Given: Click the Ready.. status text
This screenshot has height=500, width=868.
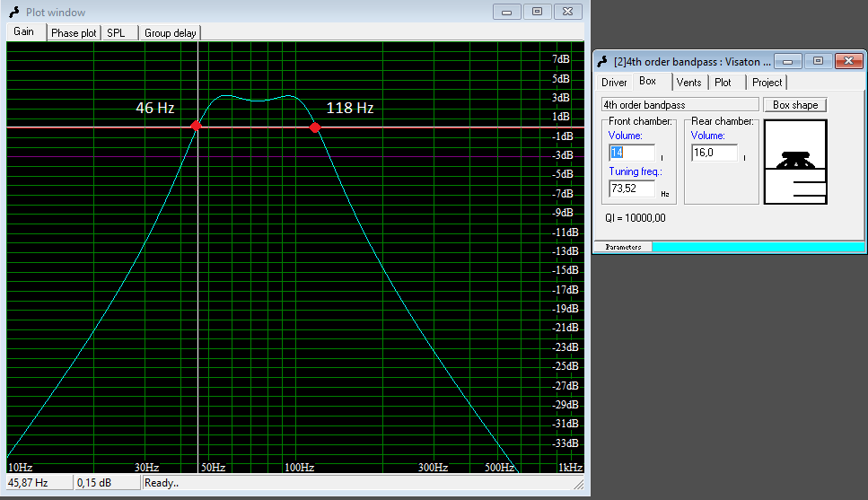Looking at the screenshot, I should 162,483.
